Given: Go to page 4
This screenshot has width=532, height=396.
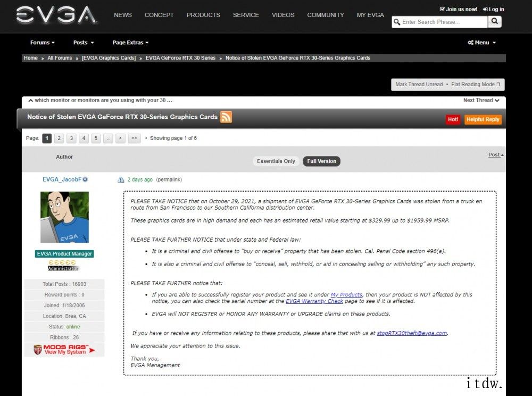Looking at the screenshot, I should [84, 138].
